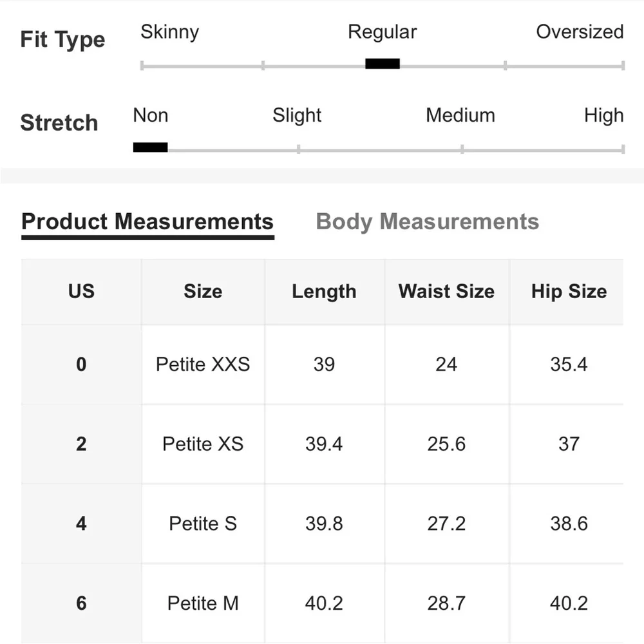Click the Medium stretch label
The image size is (644, 644).
pyautogui.click(x=460, y=115)
